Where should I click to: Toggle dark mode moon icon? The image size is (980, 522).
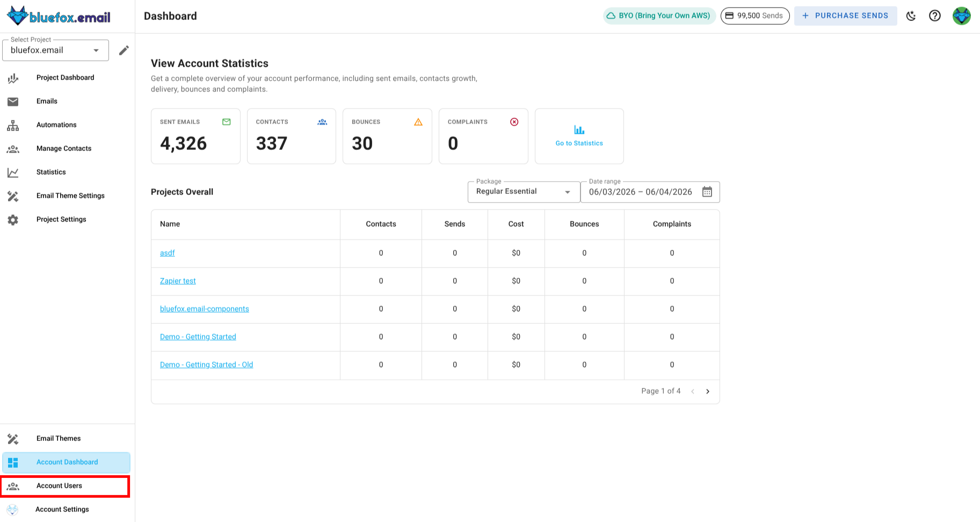pos(911,16)
